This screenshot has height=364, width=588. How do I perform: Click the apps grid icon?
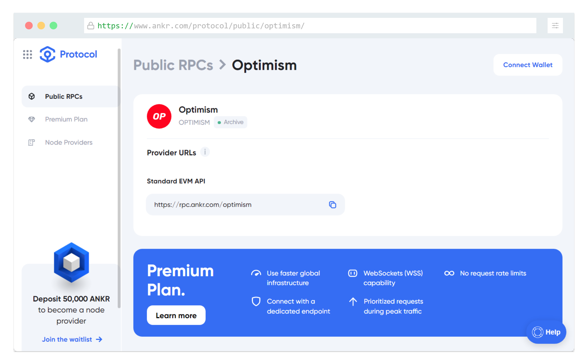point(27,54)
